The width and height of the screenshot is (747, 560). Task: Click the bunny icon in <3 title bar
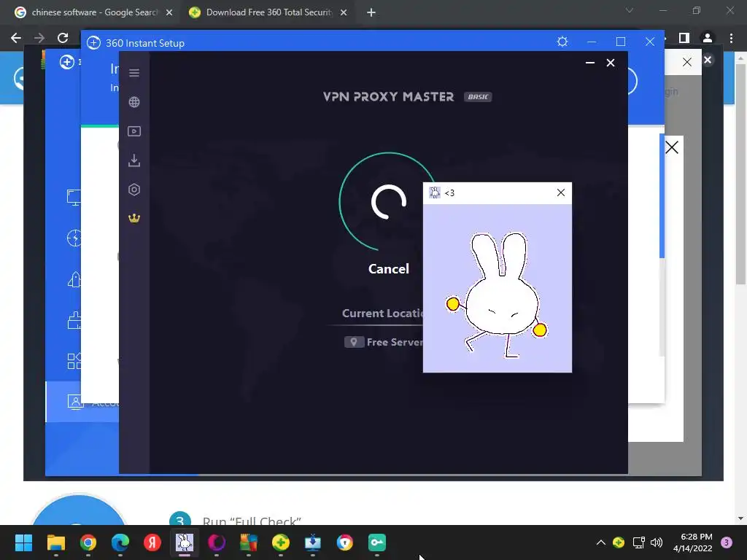click(x=435, y=192)
